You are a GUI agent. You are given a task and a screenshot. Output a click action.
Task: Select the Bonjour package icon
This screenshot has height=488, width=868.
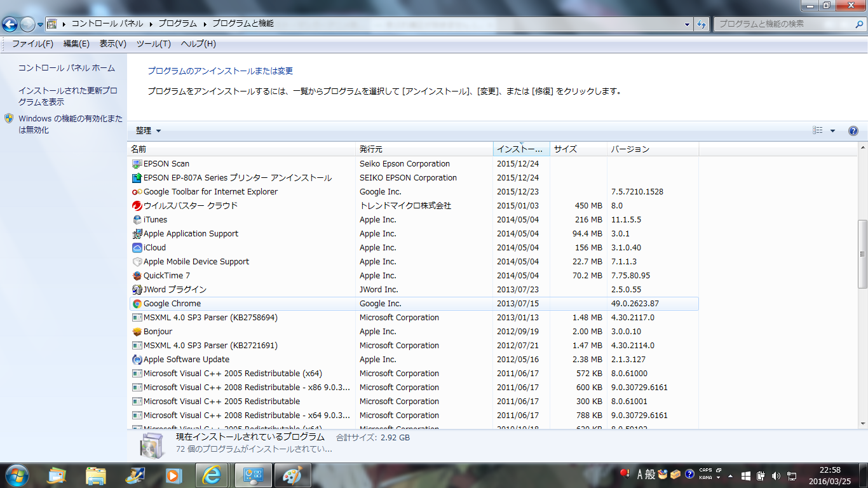(137, 332)
